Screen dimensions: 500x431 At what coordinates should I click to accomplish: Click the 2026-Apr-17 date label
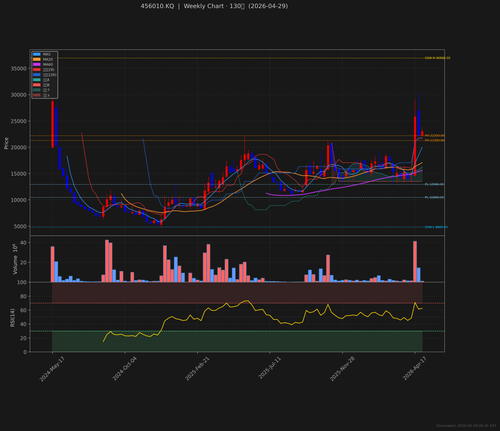(414, 369)
